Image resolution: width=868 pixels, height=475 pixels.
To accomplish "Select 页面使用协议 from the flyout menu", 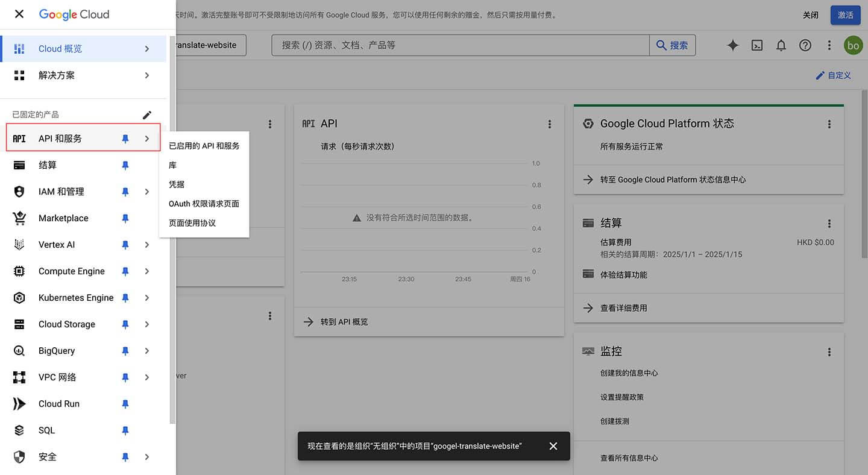I will coord(204,223).
